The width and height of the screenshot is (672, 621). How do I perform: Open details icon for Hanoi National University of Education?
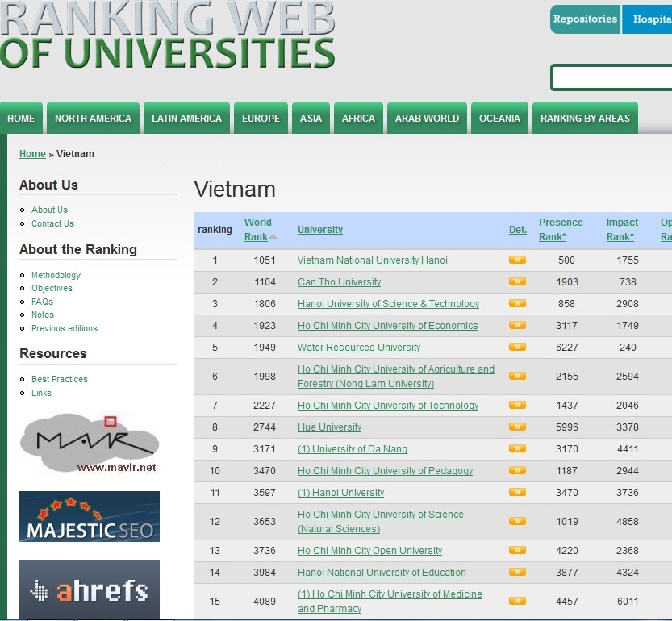tap(517, 572)
